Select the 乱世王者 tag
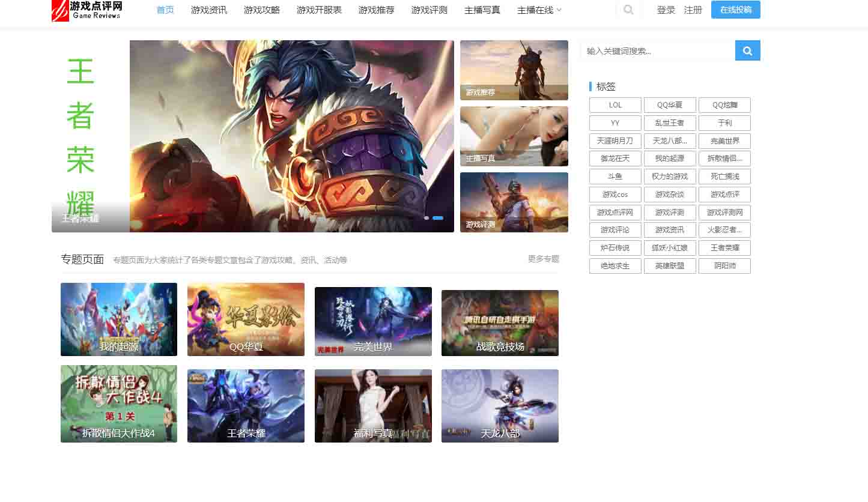 pyautogui.click(x=670, y=123)
